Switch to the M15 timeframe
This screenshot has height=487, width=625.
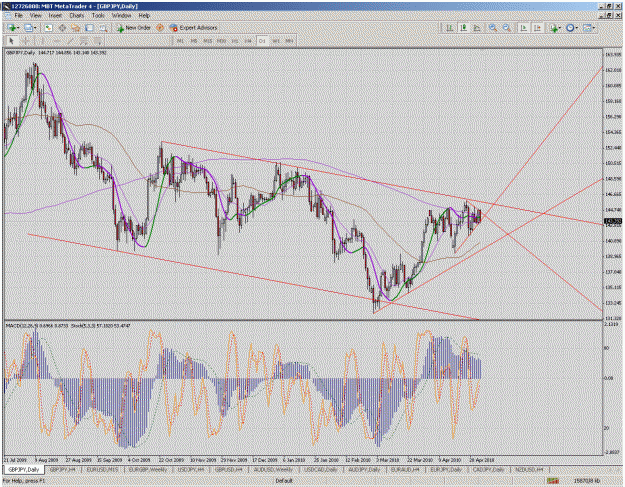click(207, 41)
